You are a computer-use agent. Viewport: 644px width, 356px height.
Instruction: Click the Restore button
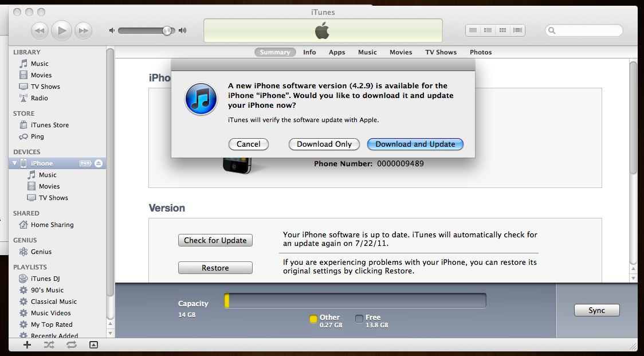215,268
